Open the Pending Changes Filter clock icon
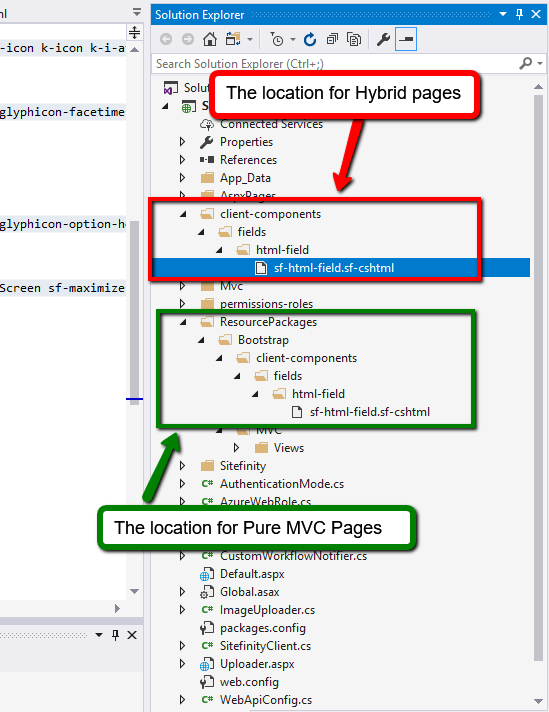The image size is (549, 712). point(276,40)
